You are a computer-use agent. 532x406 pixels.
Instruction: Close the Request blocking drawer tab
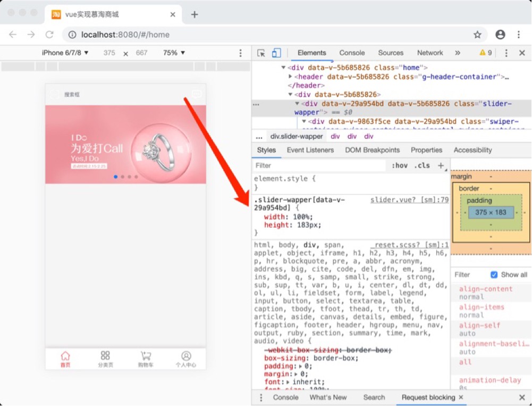[x=461, y=397]
